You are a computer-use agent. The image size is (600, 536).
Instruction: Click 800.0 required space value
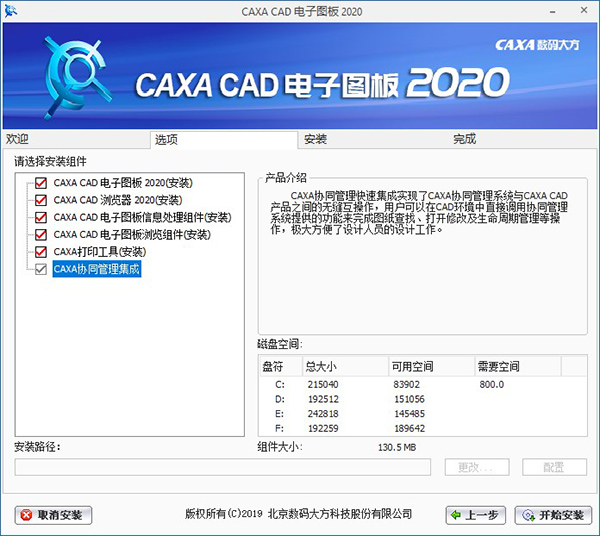492,384
